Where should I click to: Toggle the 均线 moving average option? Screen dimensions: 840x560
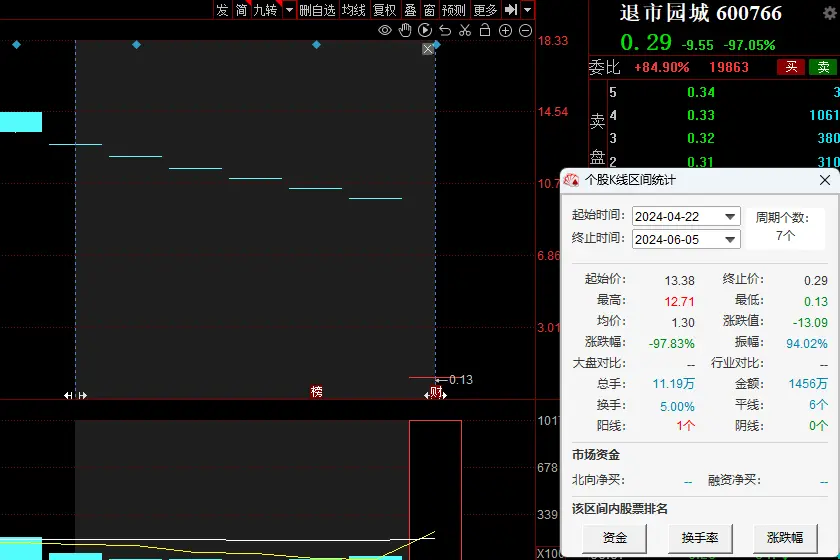pos(353,10)
